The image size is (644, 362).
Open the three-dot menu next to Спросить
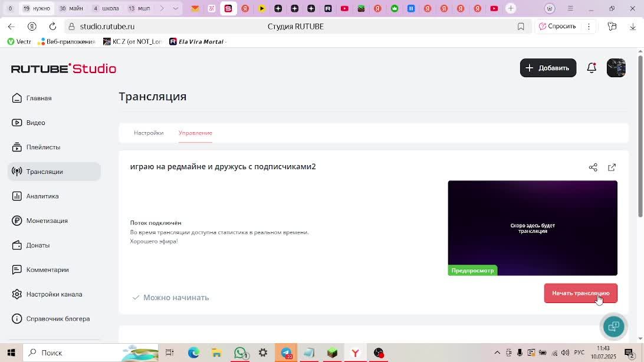click(x=589, y=27)
